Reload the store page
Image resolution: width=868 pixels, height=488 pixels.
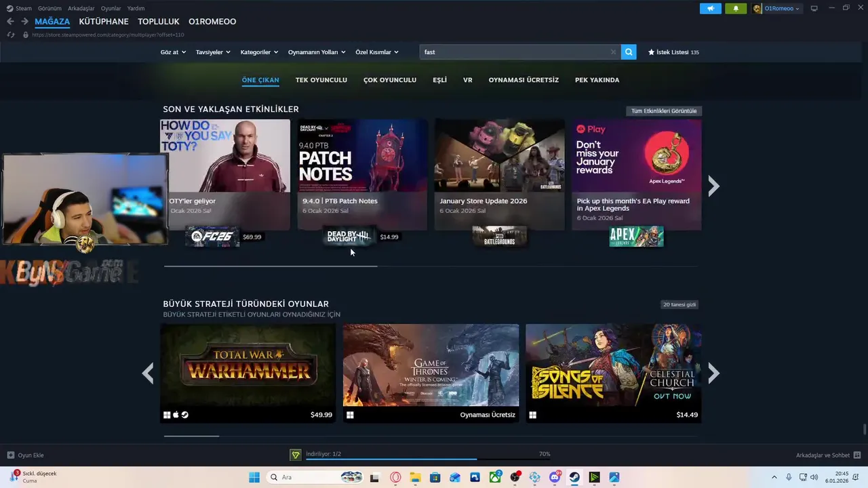pos(10,35)
